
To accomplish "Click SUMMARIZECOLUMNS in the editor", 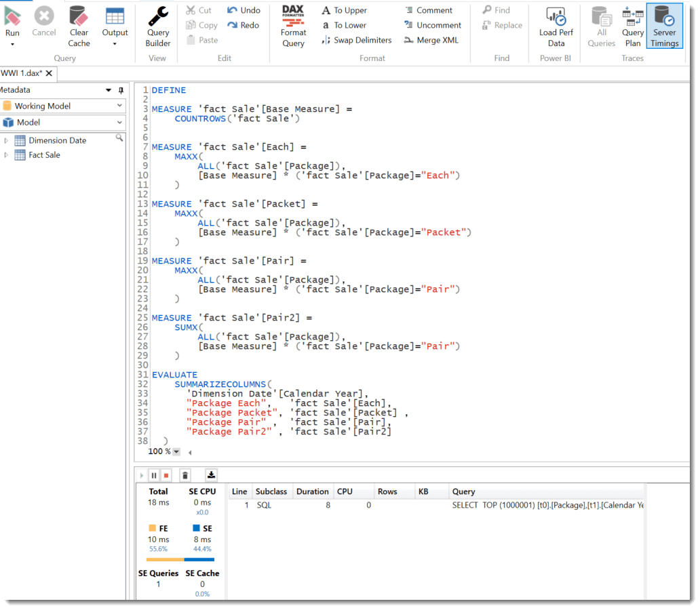I will 220,384.
